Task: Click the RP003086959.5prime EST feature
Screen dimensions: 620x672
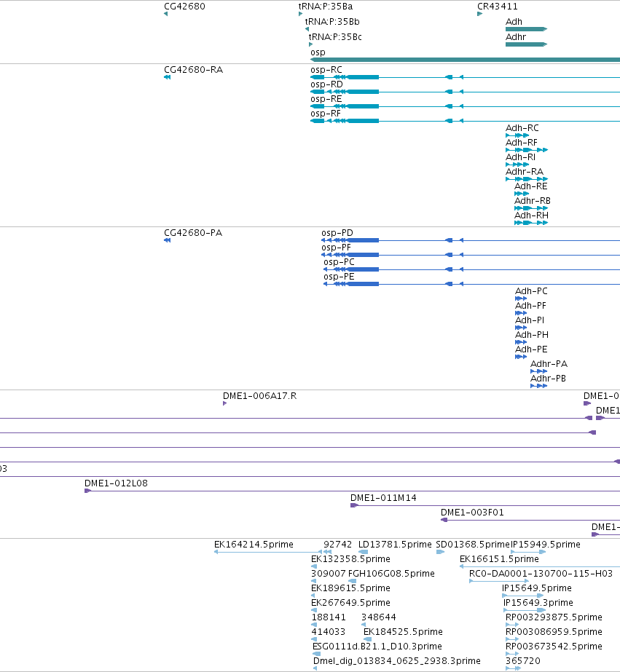Action: (512, 639)
